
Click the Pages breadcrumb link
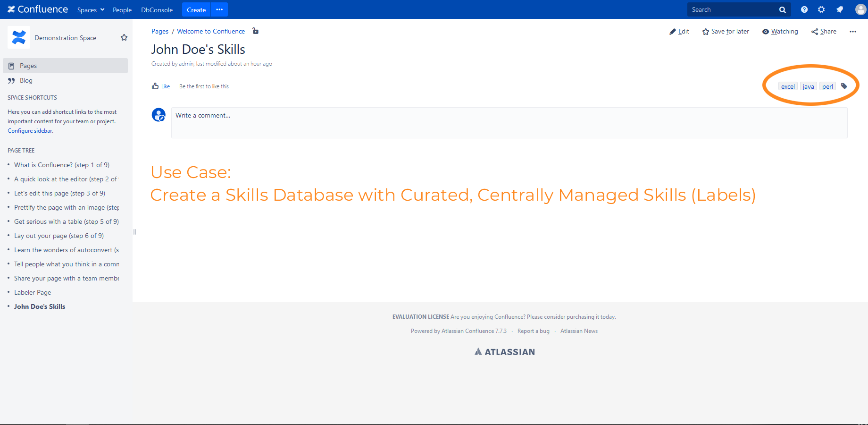coord(160,31)
